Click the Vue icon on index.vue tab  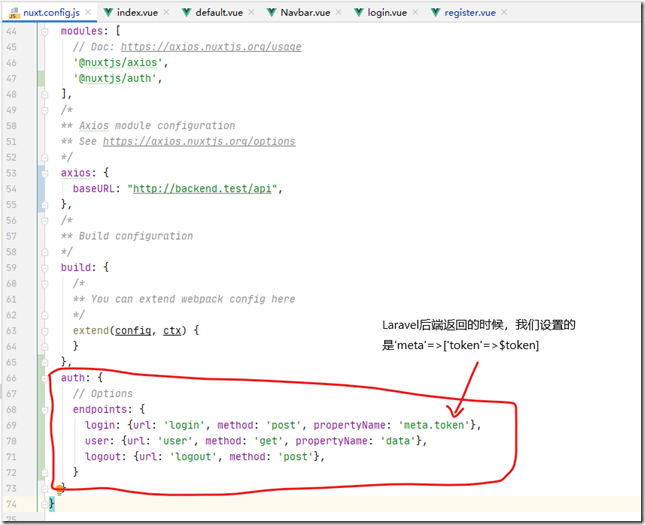pyautogui.click(x=108, y=12)
